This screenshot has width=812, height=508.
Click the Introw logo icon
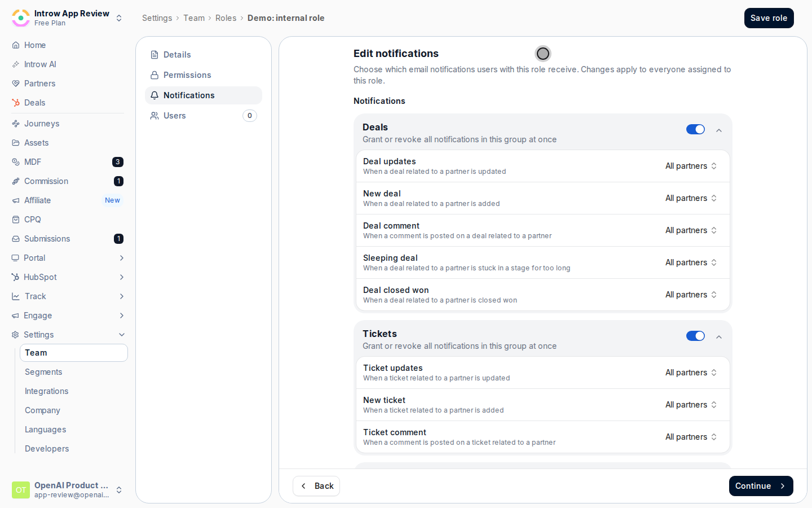point(21,18)
